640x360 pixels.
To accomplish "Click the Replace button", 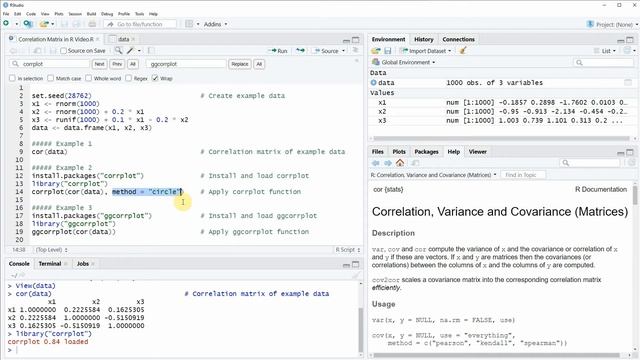I will click(240, 64).
